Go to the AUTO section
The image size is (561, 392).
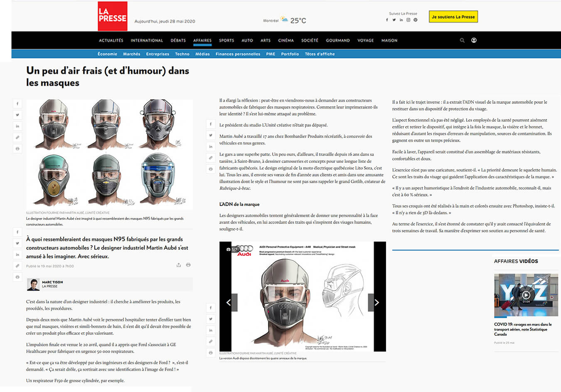tap(247, 40)
